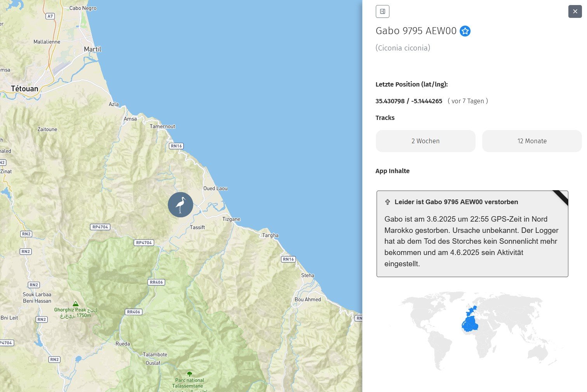Click the RN16 road shield near Tamernout
Screen dimensions: 587x392
(176, 146)
